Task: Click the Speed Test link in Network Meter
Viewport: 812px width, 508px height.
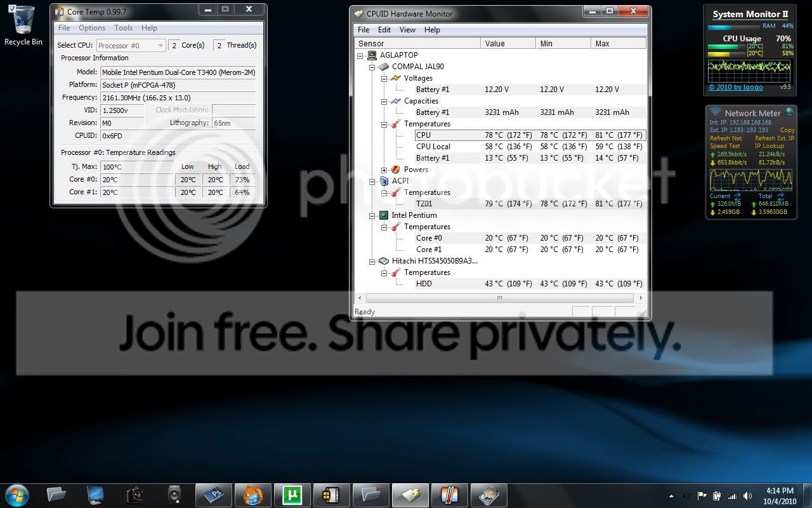Action: (724, 146)
